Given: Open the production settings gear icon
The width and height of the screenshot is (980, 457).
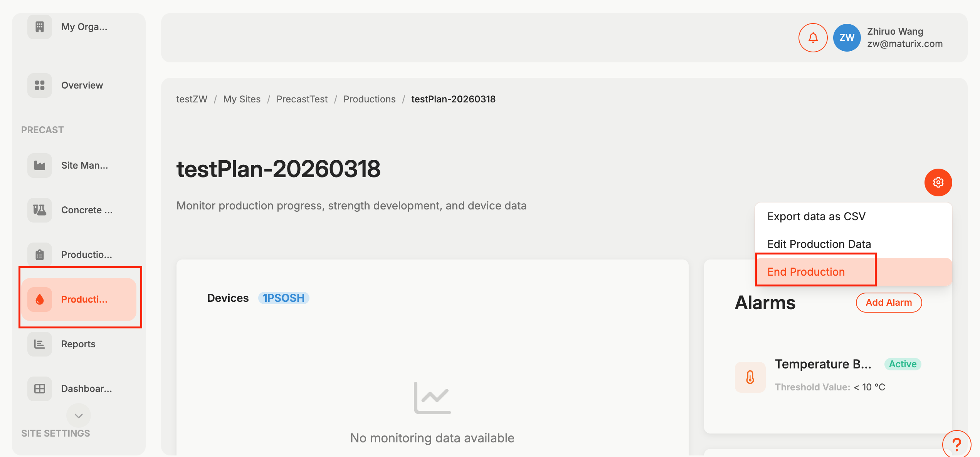Looking at the screenshot, I should [938, 182].
